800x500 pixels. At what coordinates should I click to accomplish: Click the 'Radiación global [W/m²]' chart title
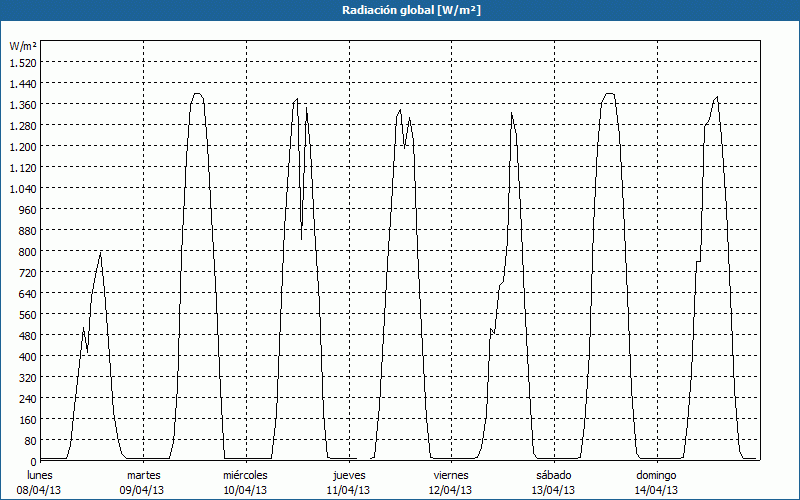pos(400,10)
